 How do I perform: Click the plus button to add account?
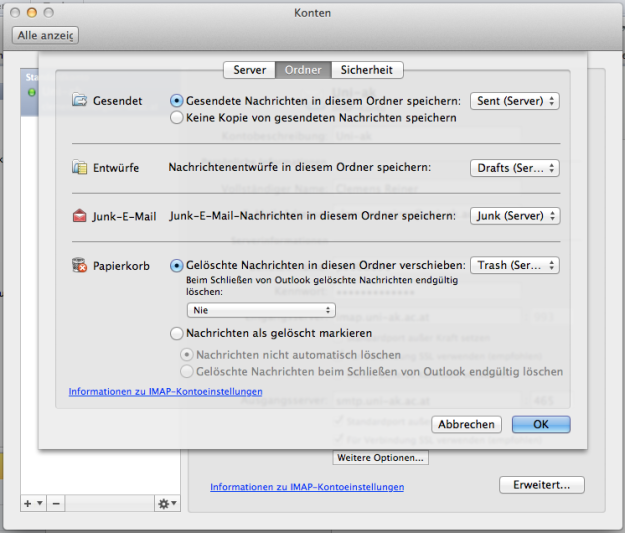[x=27, y=503]
